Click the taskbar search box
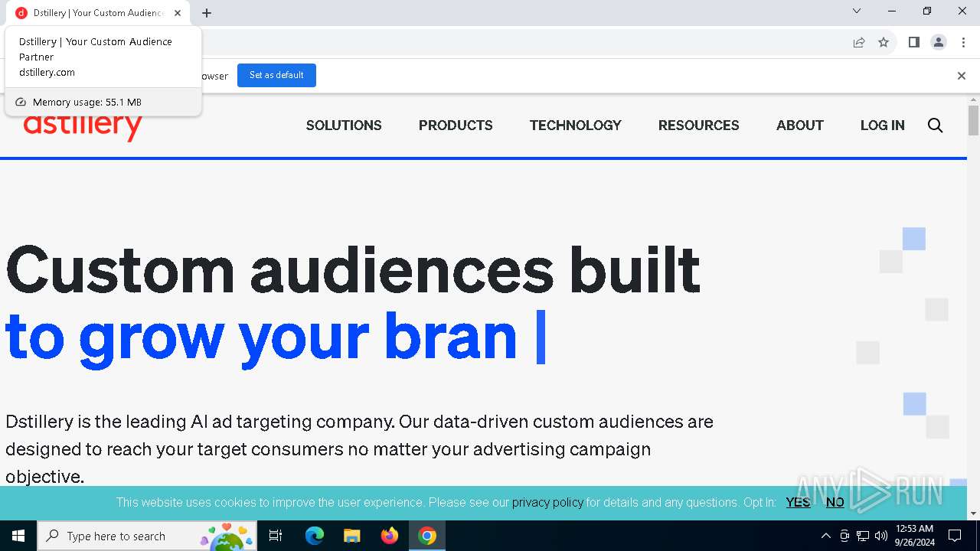This screenshot has height=551, width=980. click(x=147, y=536)
